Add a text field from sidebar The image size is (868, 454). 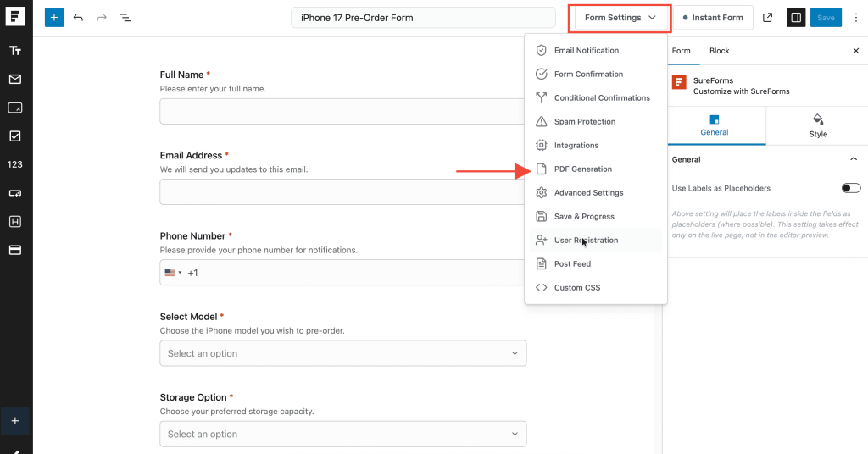coord(15,51)
